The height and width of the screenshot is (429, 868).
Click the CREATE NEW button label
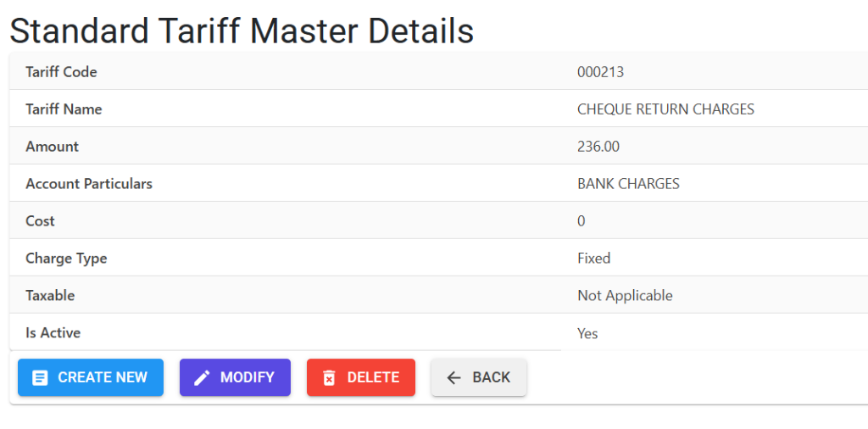pos(103,377)
